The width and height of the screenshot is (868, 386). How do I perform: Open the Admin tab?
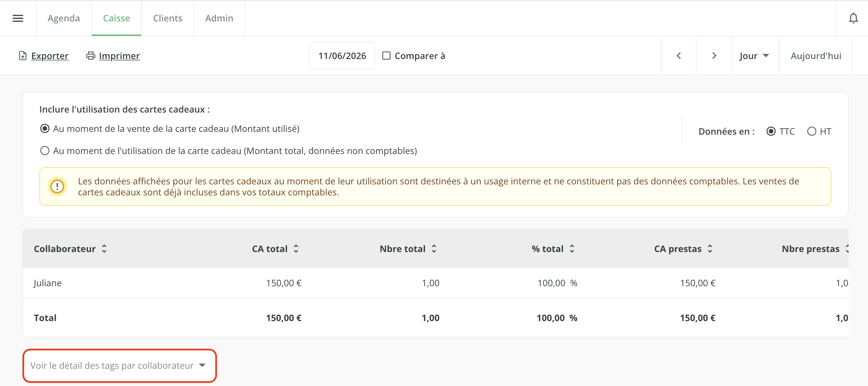219,18
